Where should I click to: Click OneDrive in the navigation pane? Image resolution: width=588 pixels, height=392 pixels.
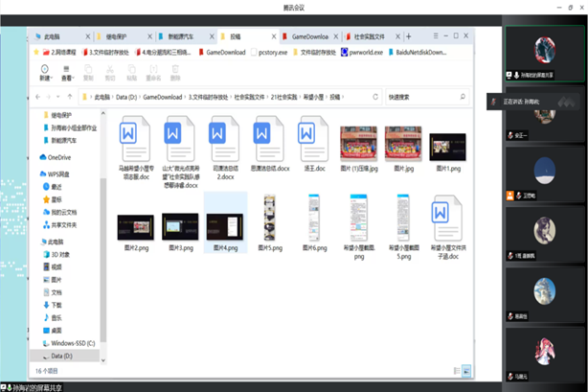click(58, 156)
